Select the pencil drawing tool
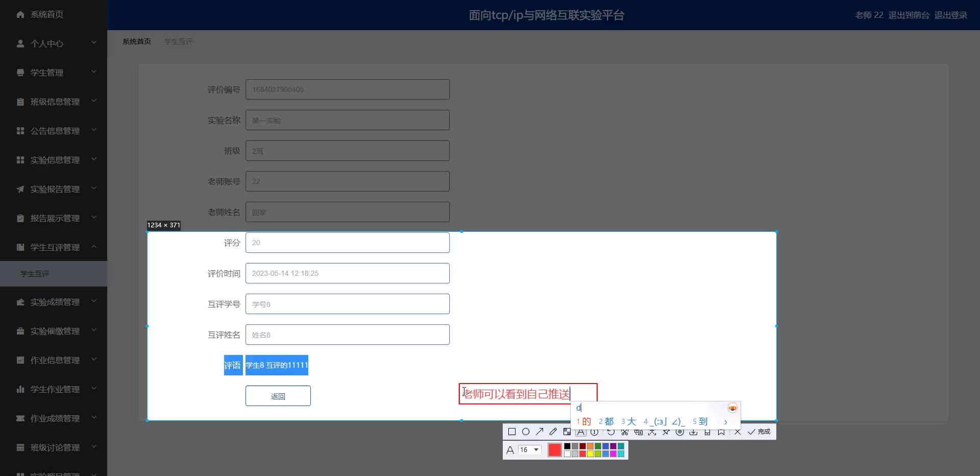Viewport: 980px width, 476px height. click(x=553, y=432)
